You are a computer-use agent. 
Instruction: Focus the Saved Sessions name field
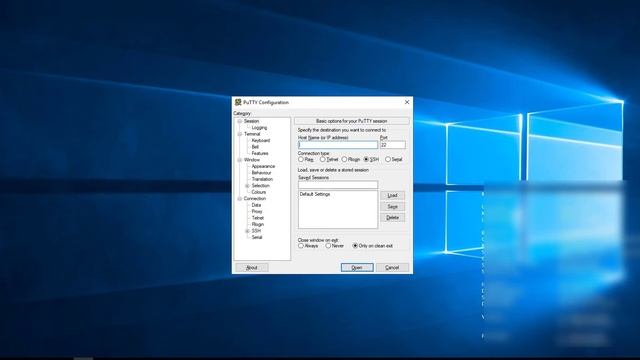[x=338, y=185]
